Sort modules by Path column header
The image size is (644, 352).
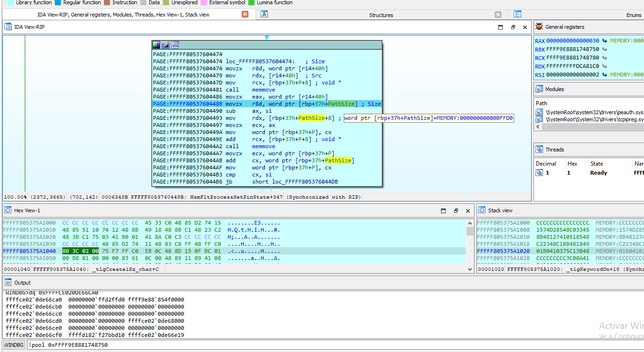[542, 103]
